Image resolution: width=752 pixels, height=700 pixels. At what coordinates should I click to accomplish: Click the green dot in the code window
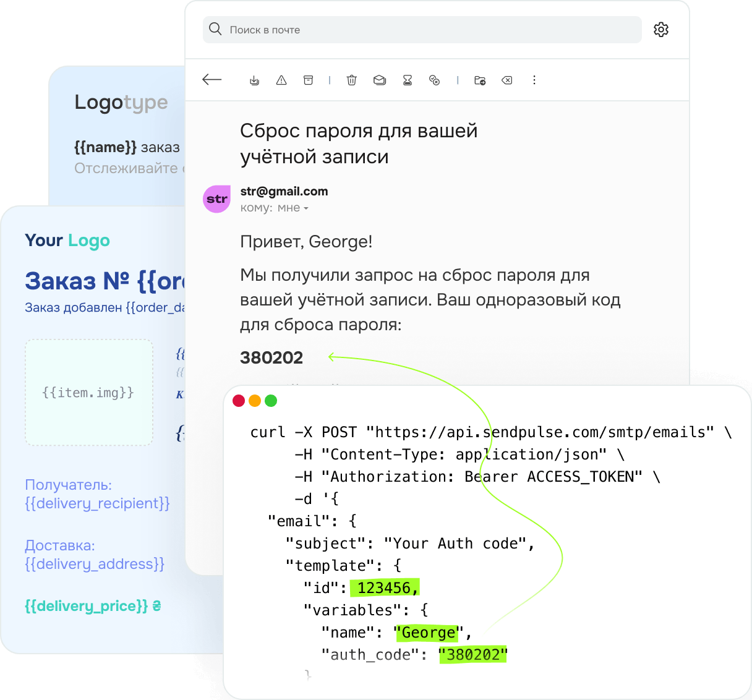coord(271,401)
